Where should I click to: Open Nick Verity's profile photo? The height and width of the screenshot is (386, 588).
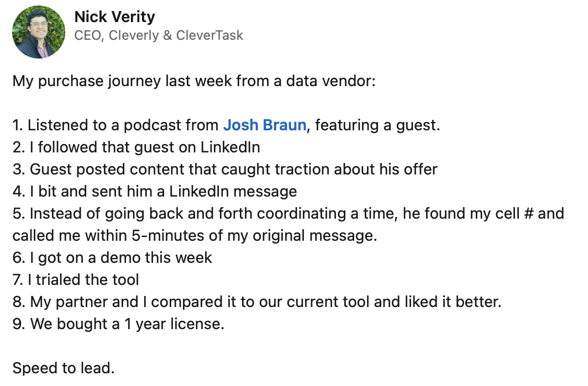(x=39, y=32)
